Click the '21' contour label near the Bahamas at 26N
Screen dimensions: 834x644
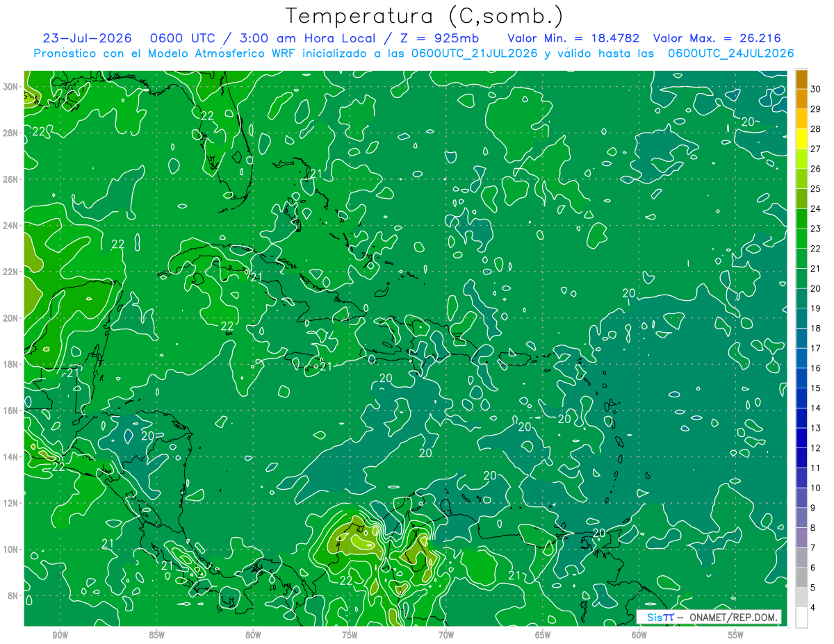click(x=316, y=173)
